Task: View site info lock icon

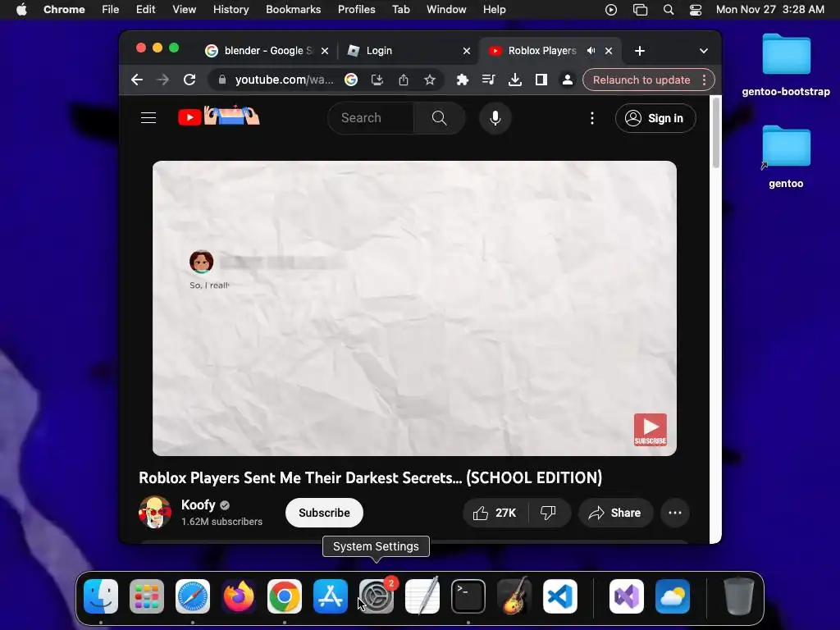Action: coord(221,80)
